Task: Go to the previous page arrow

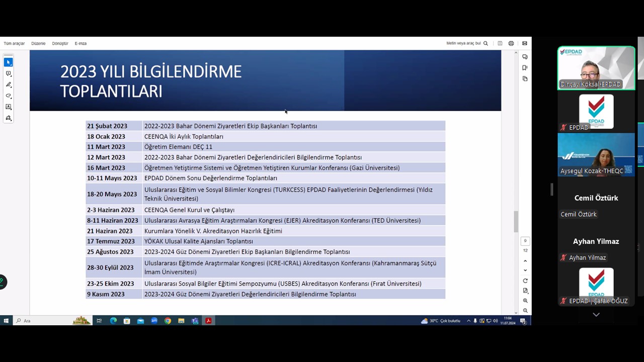Action: tap(525, 261)
